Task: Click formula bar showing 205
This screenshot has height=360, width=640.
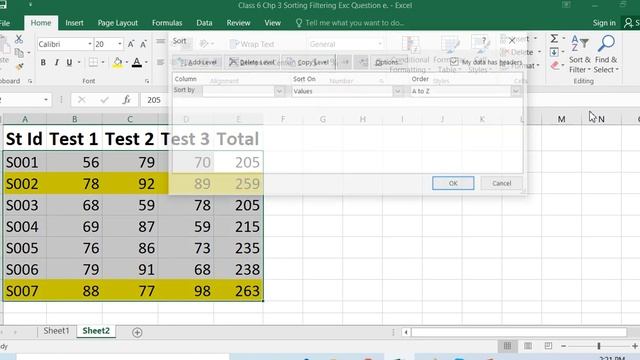Action: tap(155, 100)
